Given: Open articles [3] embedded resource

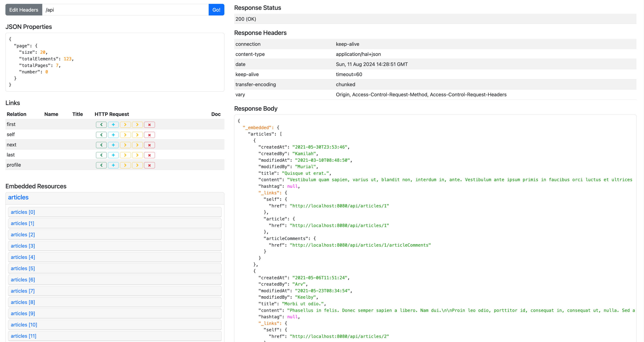Looking at the screenshot, I should 23,246.
